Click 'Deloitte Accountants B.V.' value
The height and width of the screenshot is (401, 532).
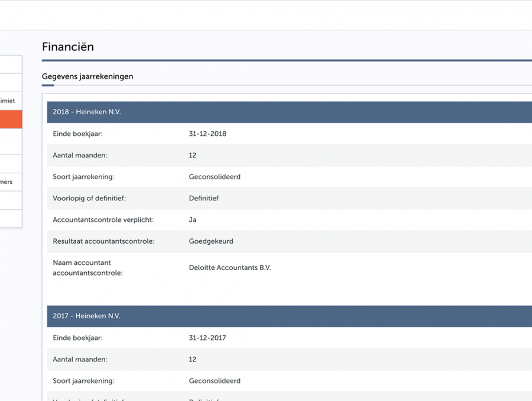point(230,267)
